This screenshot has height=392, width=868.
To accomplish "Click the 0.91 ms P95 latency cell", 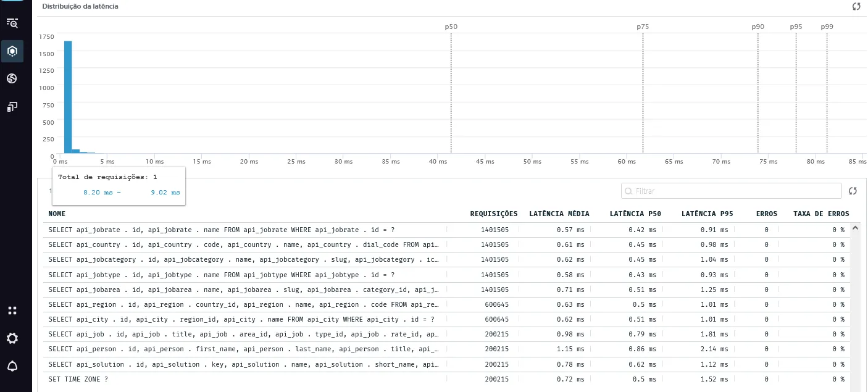I will 716,230.
